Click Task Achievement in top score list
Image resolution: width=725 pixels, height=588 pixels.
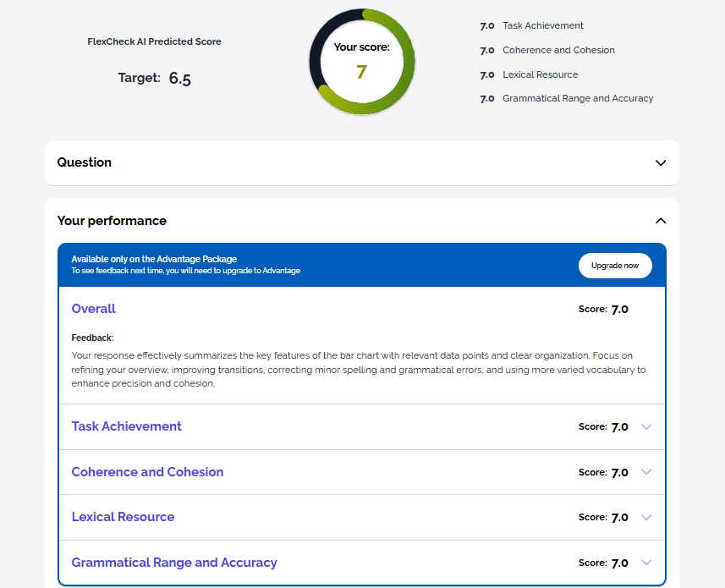(543, 25)
